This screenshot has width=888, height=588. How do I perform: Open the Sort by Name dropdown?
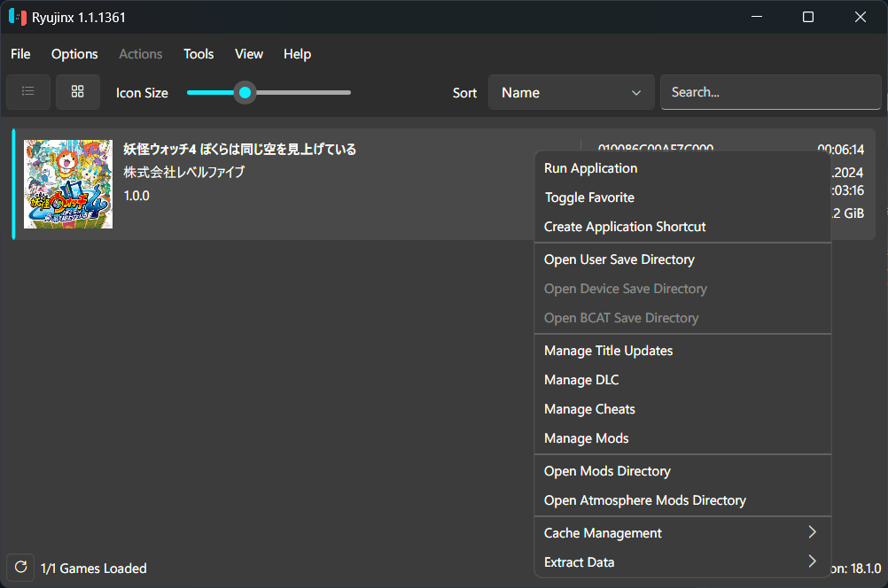[572, 92]
